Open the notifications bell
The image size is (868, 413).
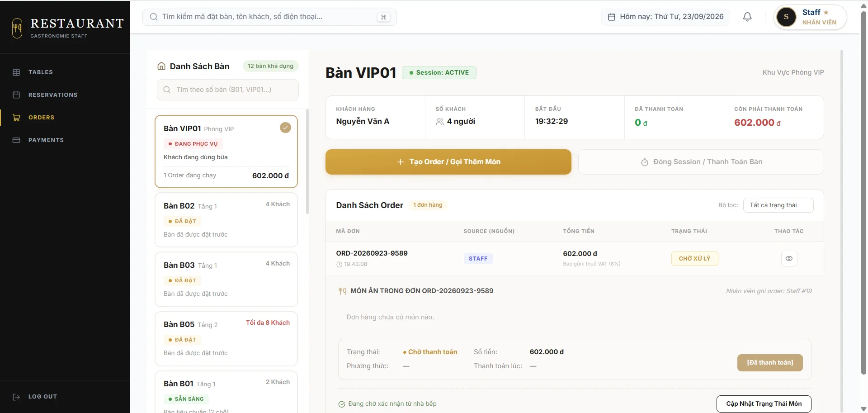[747, 17]
